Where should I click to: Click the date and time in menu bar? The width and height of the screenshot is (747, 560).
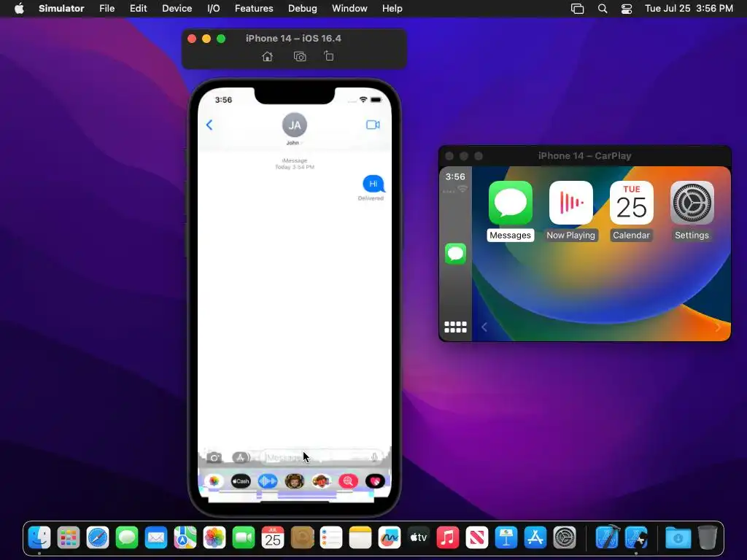(689, 9)
